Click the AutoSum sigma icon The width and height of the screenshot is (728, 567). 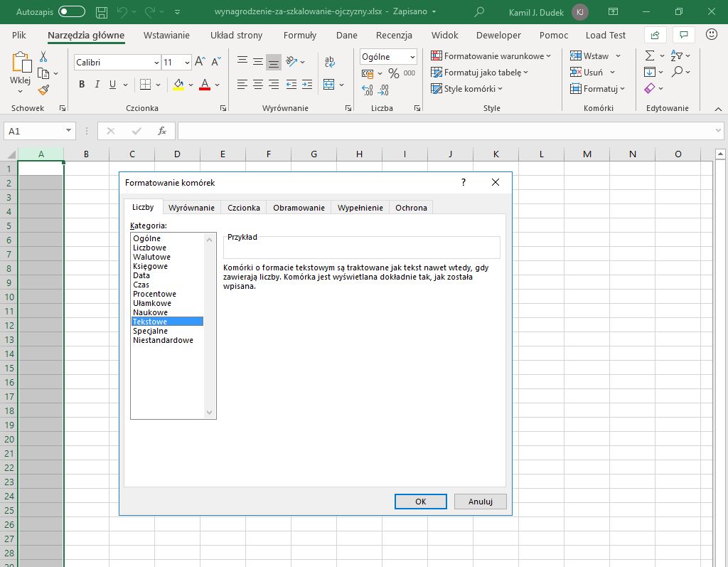649,55
